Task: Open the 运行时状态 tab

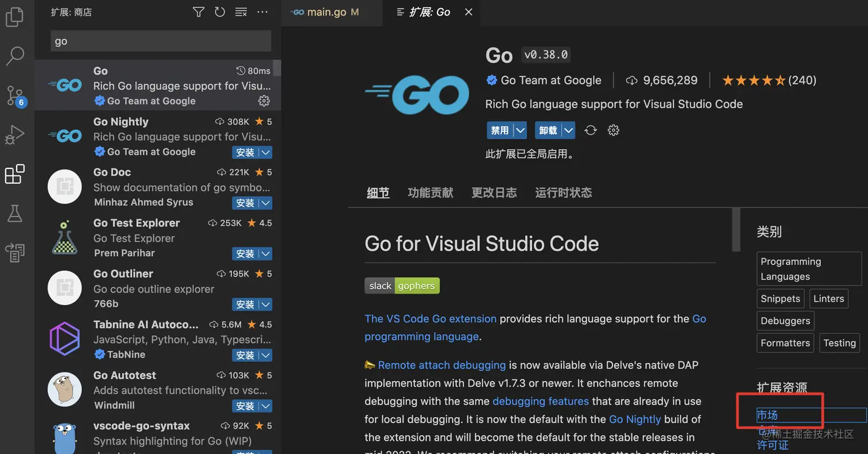Action: 564,193
